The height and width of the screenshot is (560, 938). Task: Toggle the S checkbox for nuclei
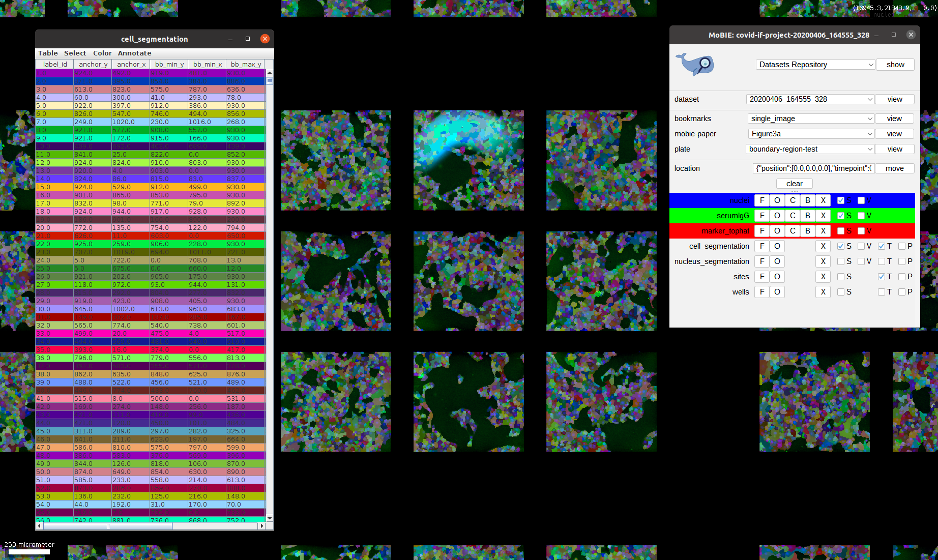pos(841,200)
